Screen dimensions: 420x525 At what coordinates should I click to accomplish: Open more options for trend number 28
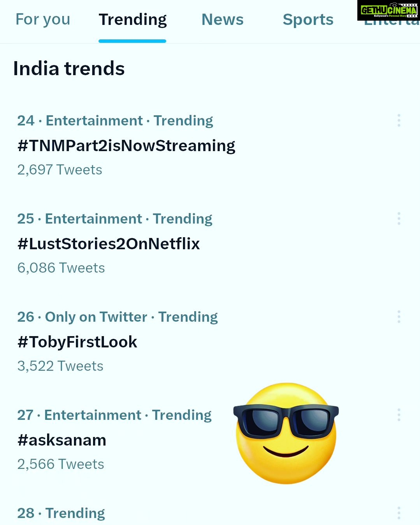click(399, 513)
